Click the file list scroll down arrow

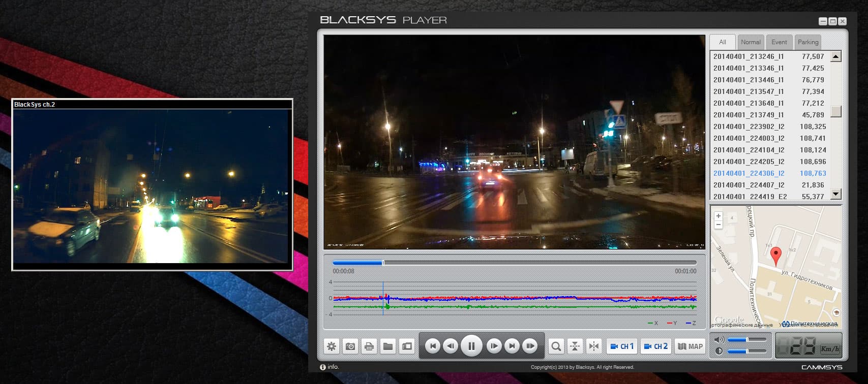point(835,194)
